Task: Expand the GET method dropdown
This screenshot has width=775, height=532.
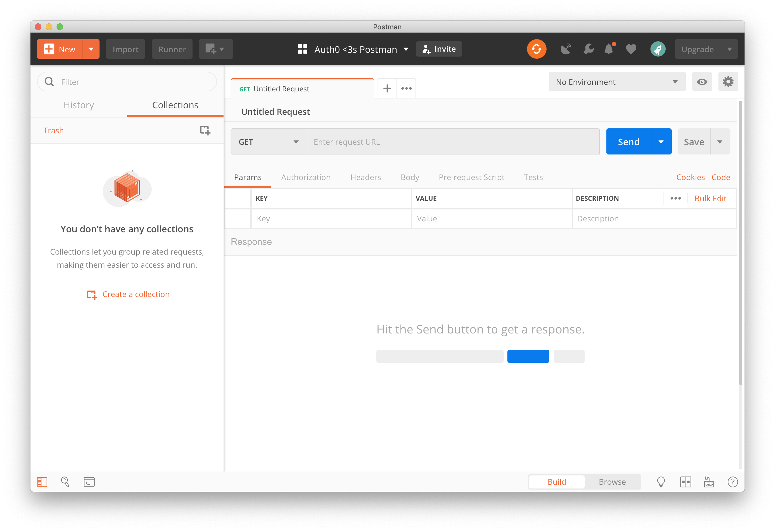Action: tap(268, 142)
